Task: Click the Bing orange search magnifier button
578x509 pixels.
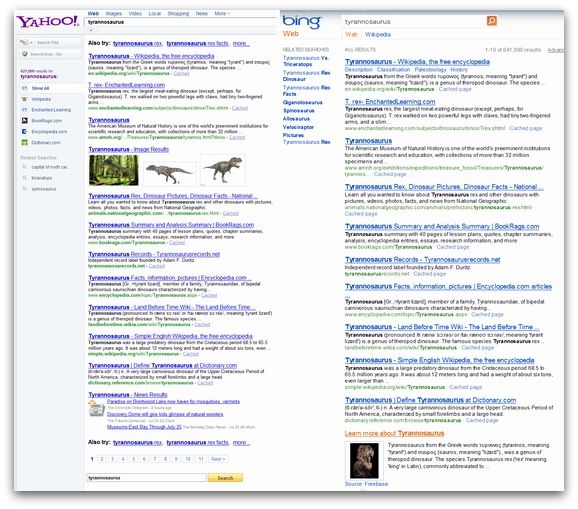Action: (x=492, y=21)
